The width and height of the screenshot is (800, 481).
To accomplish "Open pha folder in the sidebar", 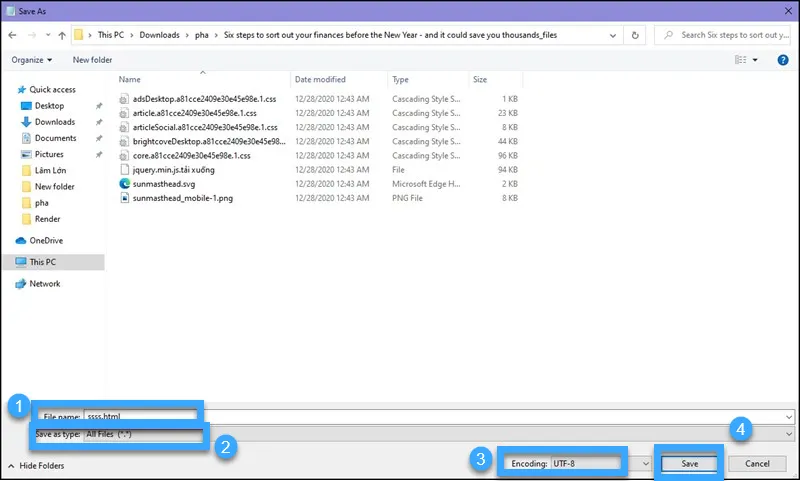I will coord(42,203).
